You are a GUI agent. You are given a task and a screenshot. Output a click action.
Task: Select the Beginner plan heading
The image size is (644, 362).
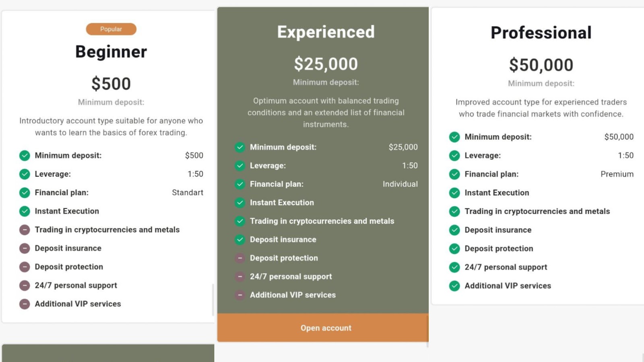pyautogui.click(x=111, y=52)
